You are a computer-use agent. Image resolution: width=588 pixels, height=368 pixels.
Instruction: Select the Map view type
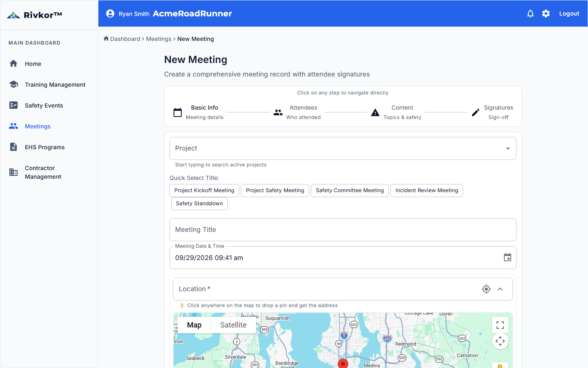pyautogui.click(x=194, y=325)
